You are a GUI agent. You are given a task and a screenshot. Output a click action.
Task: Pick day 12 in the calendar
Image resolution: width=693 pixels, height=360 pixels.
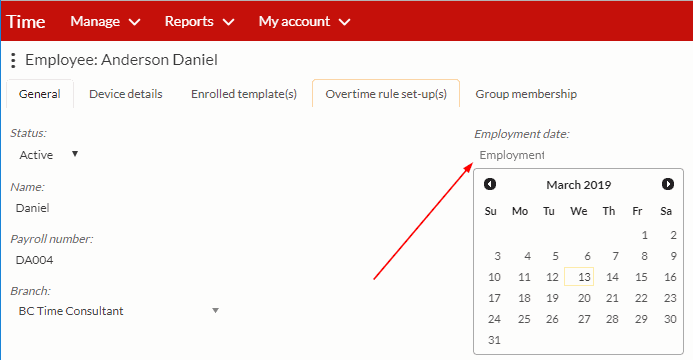(x=552, y=277)
